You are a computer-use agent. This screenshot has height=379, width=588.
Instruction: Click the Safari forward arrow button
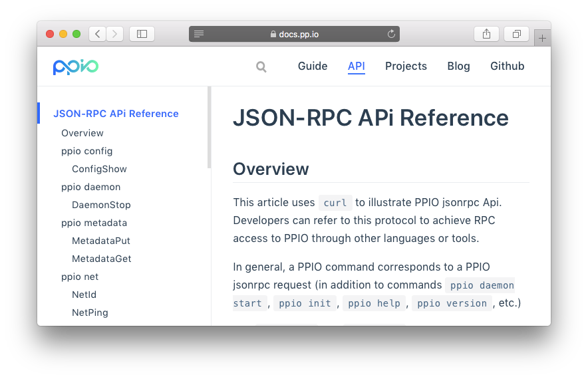[x=115, y=34]
